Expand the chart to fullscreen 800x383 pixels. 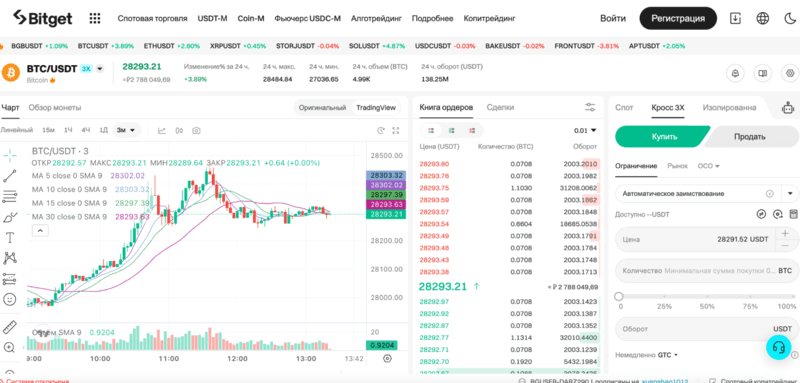(395, 131)
